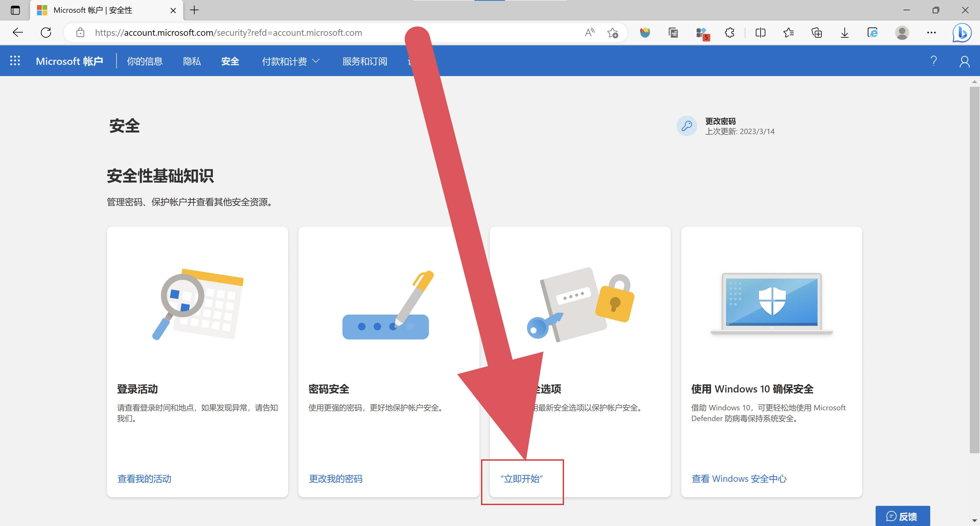Click the 更改我的密码 link

(336, 479)
